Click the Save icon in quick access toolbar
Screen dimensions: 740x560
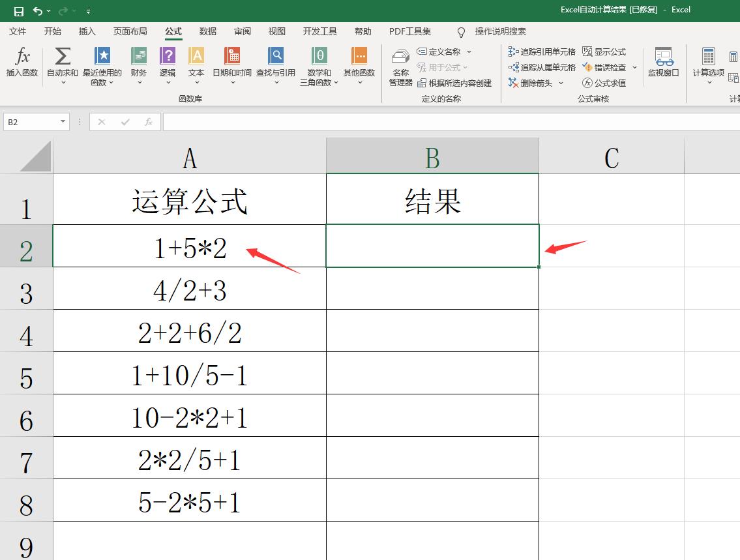(x=18, y=11)
